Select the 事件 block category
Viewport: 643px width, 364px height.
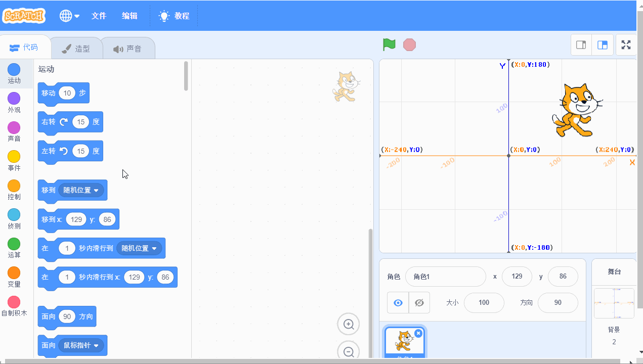(14, 161)
